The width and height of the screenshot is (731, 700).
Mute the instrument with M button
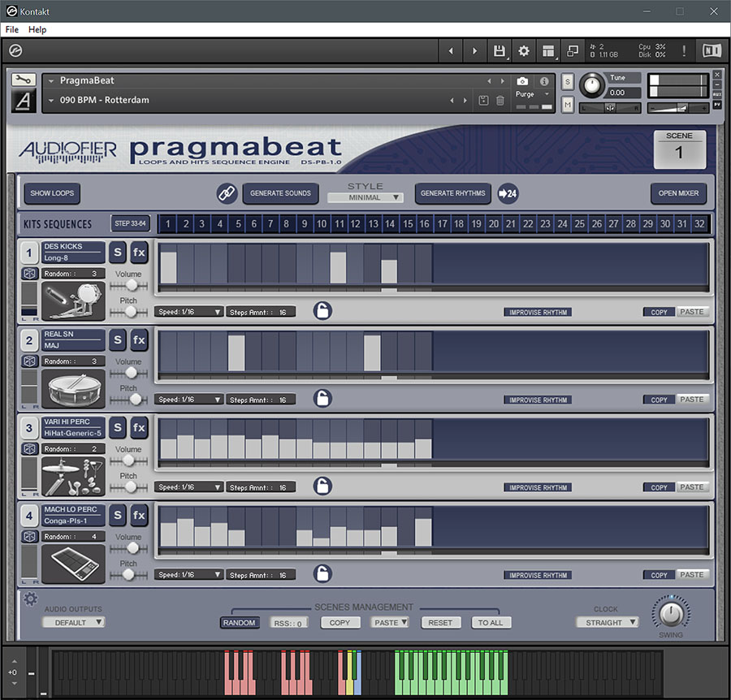(568, 105)
